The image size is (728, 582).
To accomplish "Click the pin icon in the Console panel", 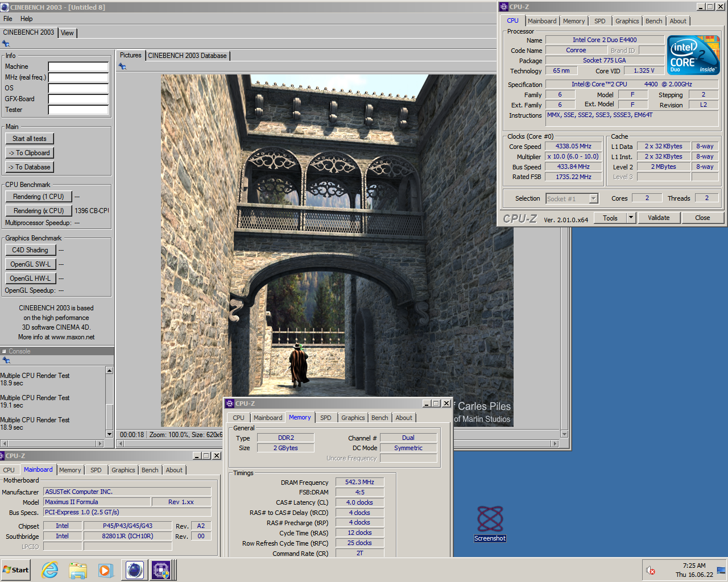I will 6,360.
